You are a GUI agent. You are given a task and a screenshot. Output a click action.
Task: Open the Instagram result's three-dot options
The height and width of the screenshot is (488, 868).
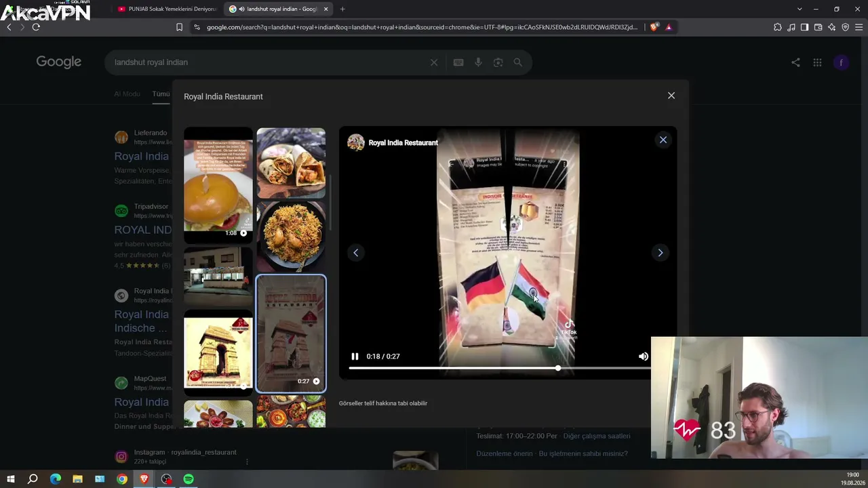(x=247, y=462)
